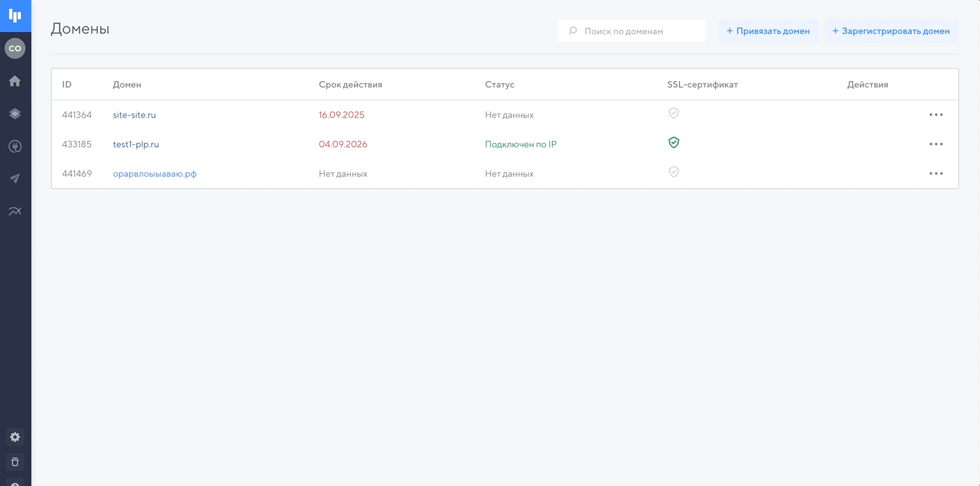Open the analytics trend icon in sidebar
Viewport: 980px width, 486px height.
[x=15, y=211]
